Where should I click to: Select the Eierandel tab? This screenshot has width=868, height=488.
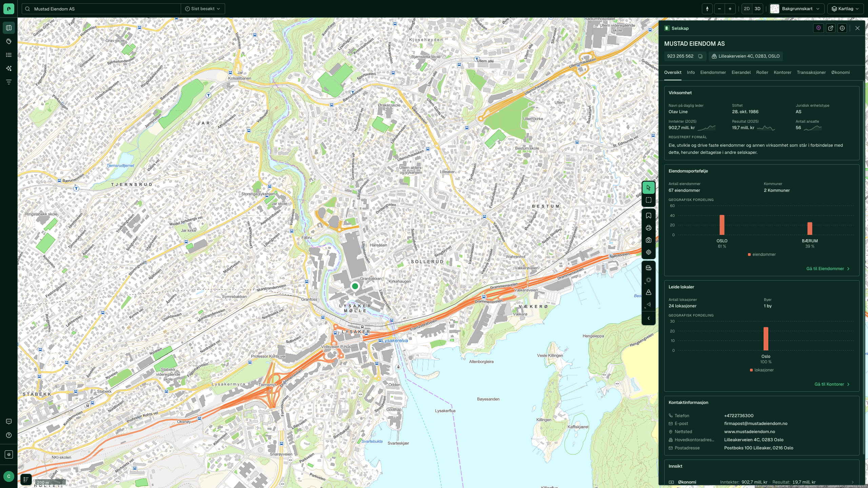click(741, 73)
